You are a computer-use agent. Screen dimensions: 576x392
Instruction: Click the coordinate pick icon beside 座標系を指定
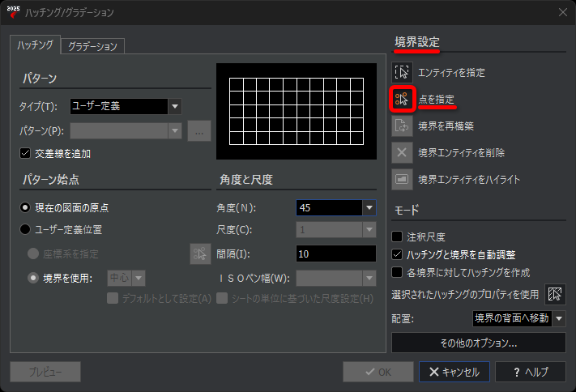200,254
